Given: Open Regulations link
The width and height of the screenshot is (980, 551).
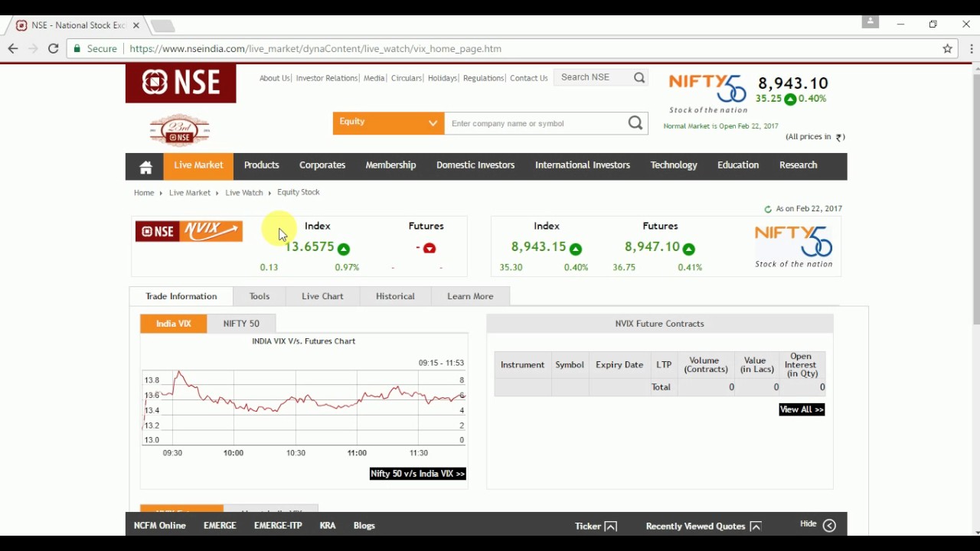Looking at the screenshot, I should (483, 78).
